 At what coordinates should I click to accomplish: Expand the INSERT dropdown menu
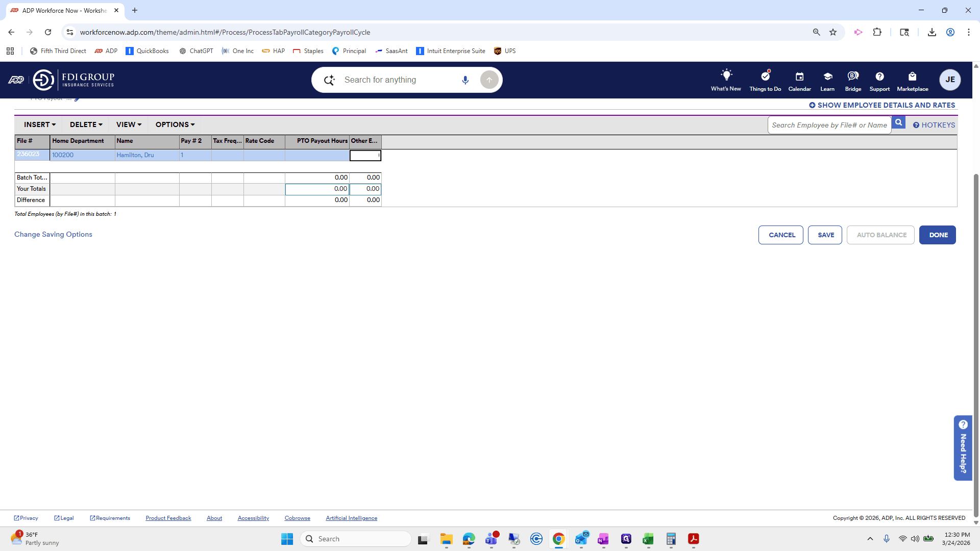pyautogui.click(x=40, y=124)
